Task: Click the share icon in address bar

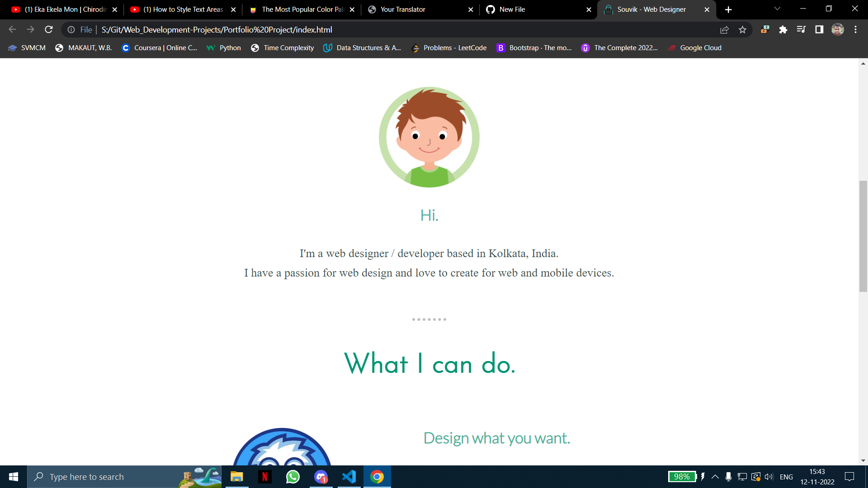Action: tap(724, 29)
